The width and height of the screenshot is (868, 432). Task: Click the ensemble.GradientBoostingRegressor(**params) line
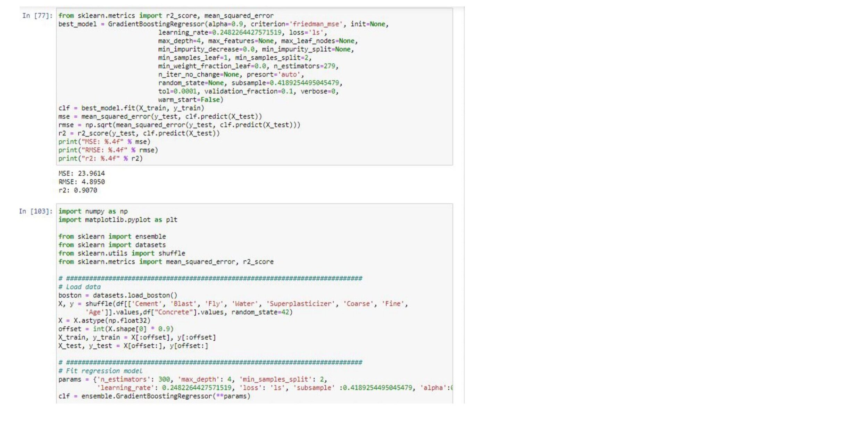[x=154, y=396]
